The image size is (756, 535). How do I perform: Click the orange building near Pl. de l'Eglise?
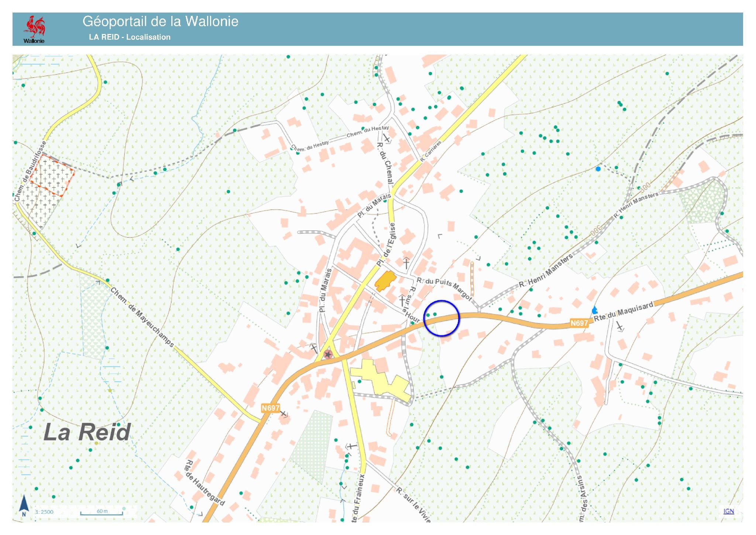(385, 281)
